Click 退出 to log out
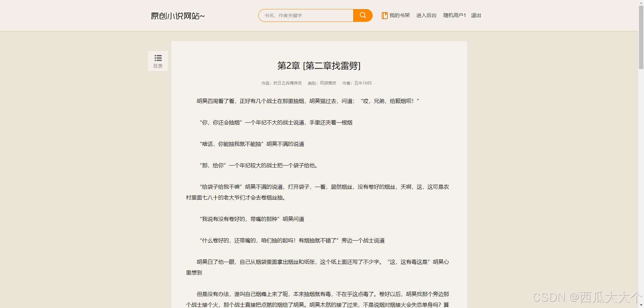Screen dimensions: 644x308 coord(476,15)
